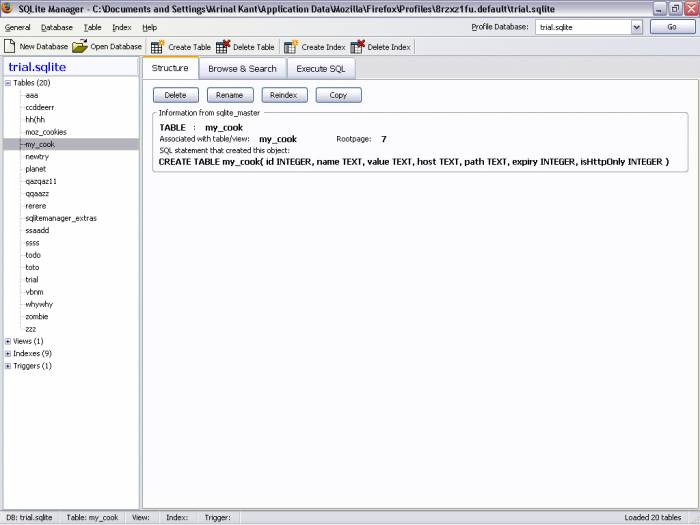Click the Copy button

pos(338,95)
